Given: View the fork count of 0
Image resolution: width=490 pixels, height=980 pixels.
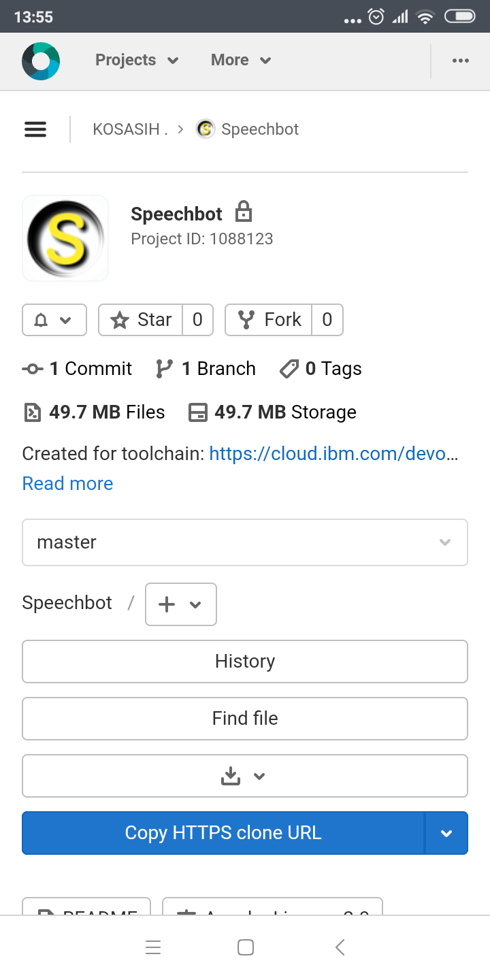Looking at the screenshot, I should click(327, 320).
